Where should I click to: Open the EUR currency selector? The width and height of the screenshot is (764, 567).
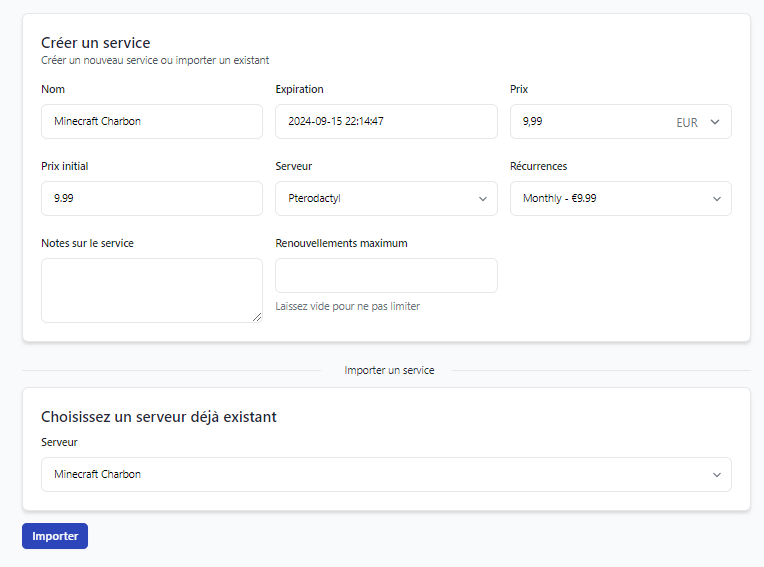[x=698, y=122]
